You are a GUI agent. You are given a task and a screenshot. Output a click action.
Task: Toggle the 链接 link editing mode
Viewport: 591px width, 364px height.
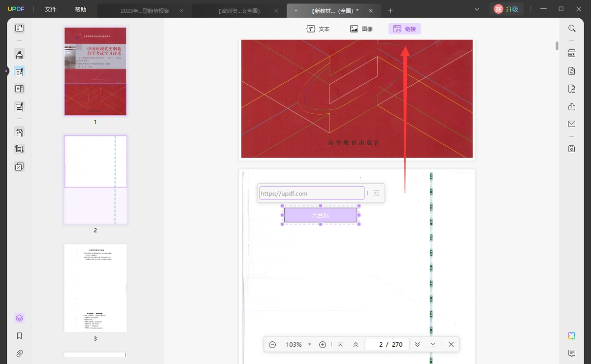(404, 29)
